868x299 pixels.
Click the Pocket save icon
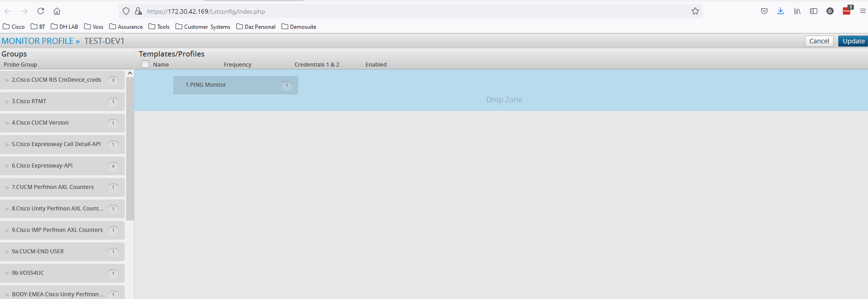coord(764,11)
